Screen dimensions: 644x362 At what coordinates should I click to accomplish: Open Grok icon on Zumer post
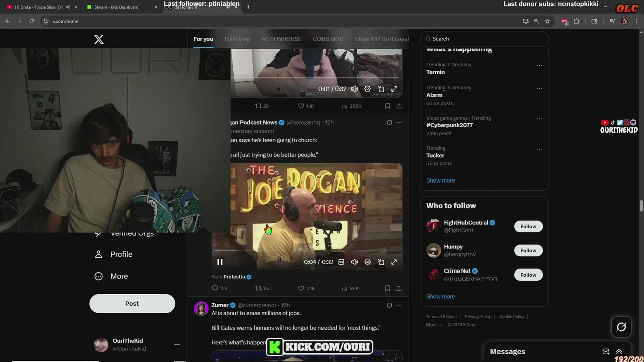pyautogui.click(x=389, y=305)
